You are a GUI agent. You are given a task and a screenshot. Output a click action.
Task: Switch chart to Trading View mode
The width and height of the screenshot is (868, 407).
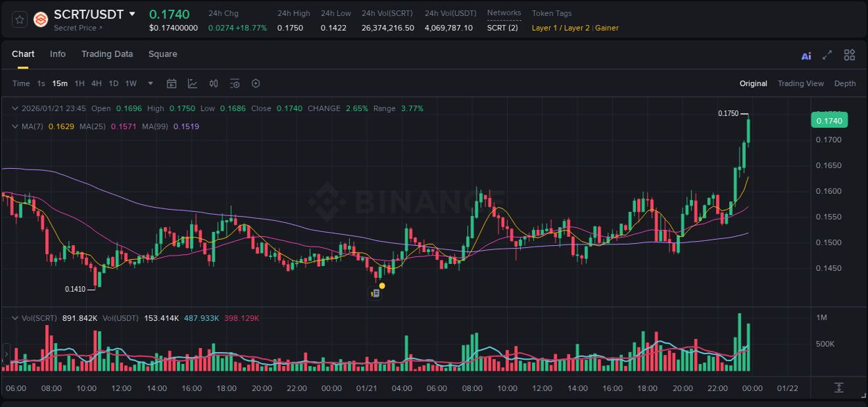[801, 83]
